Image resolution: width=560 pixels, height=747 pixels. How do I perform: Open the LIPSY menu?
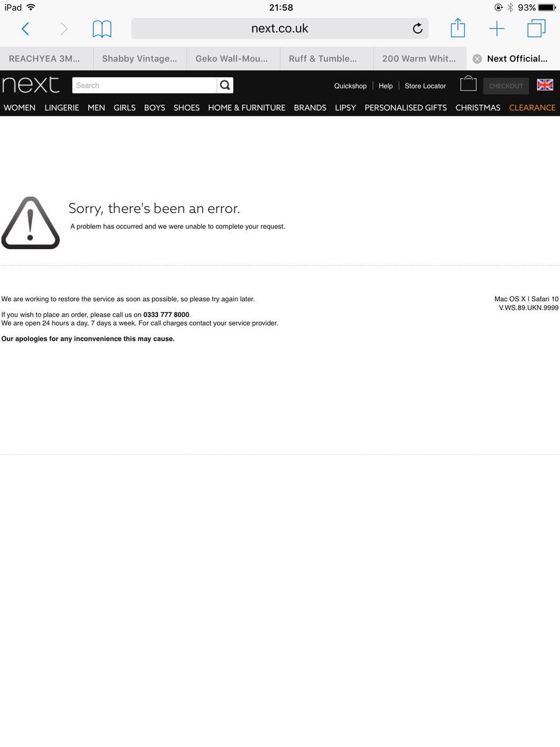(x=345, y=108)
